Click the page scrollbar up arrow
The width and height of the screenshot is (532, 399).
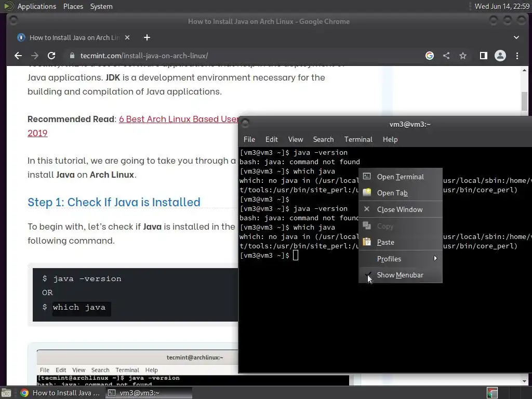click(525, 70)
